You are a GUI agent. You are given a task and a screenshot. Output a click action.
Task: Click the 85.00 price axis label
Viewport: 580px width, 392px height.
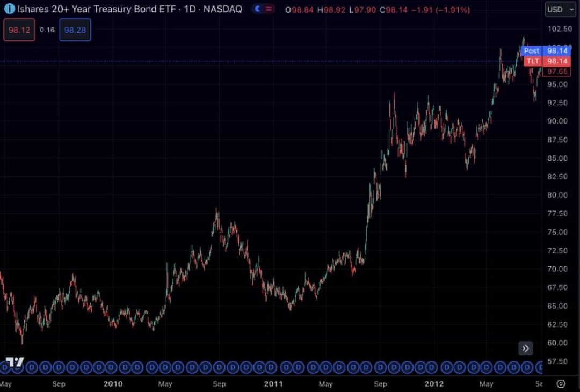[x=557, y=158]
